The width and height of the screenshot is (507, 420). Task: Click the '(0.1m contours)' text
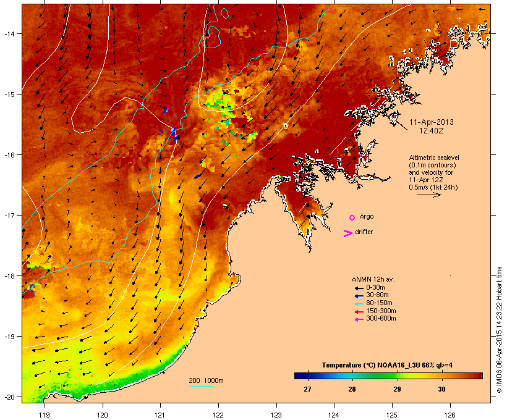(432, 165)
